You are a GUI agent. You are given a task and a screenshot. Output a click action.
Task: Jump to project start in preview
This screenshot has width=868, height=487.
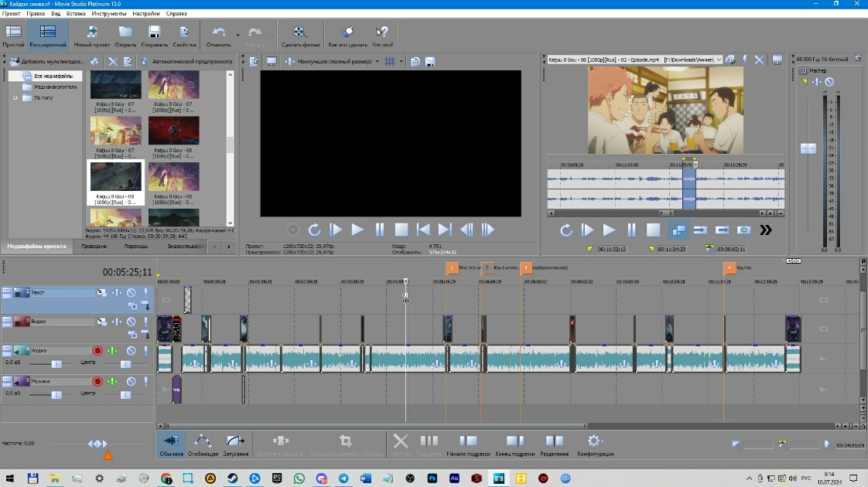(423, 229)
